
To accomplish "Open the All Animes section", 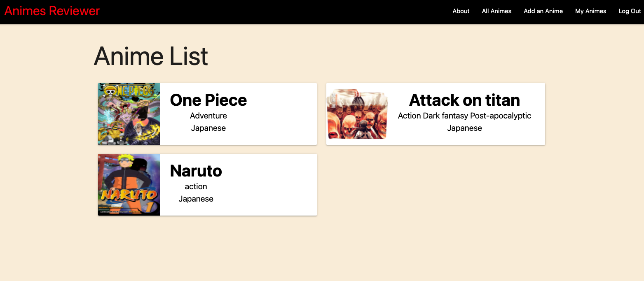I will pyautogui.click(x=496, y=11).
